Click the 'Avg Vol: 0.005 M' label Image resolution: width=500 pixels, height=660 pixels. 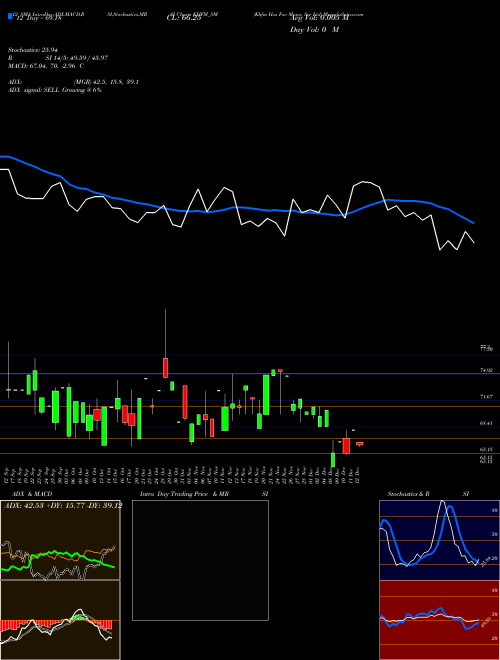(319, 18)
